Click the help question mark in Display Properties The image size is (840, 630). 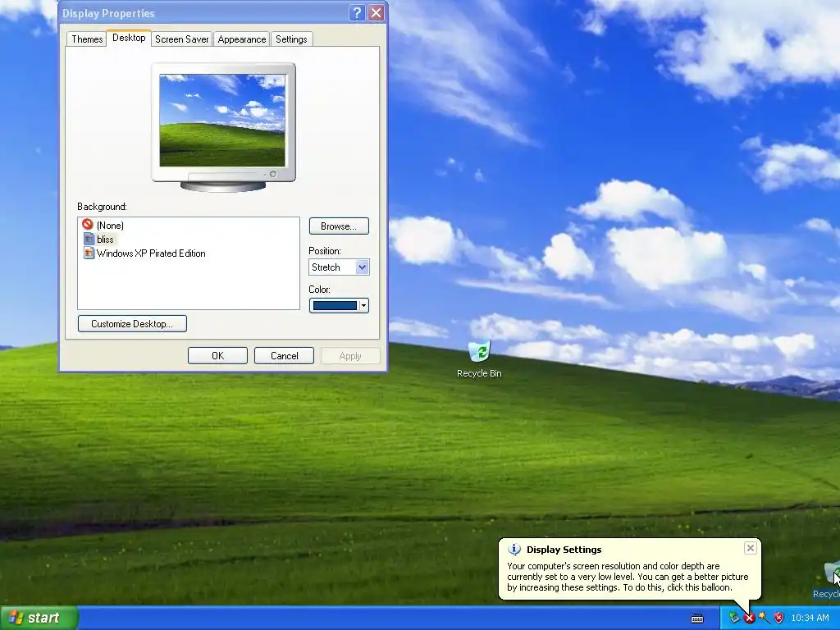(x=358, y=13)
